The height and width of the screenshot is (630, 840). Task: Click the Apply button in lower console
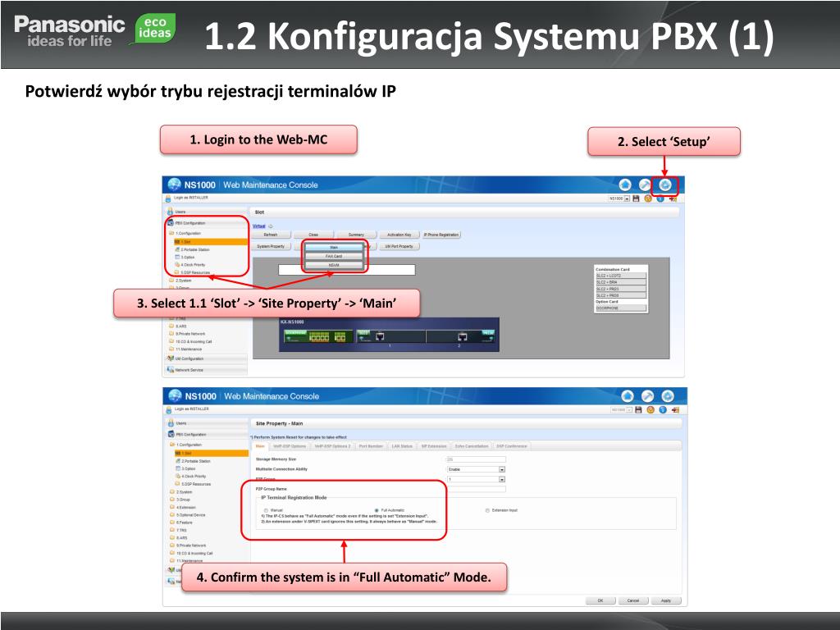666,600
